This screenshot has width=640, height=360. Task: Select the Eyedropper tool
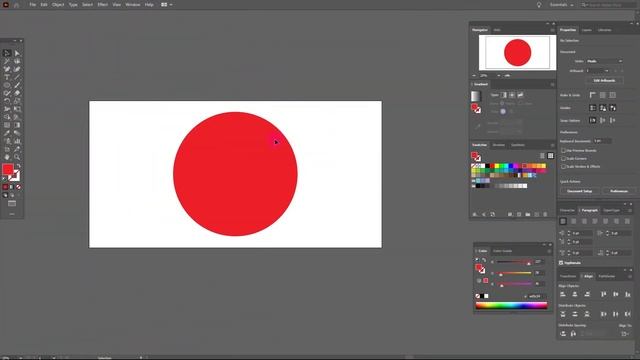click(x=7, y=133)
